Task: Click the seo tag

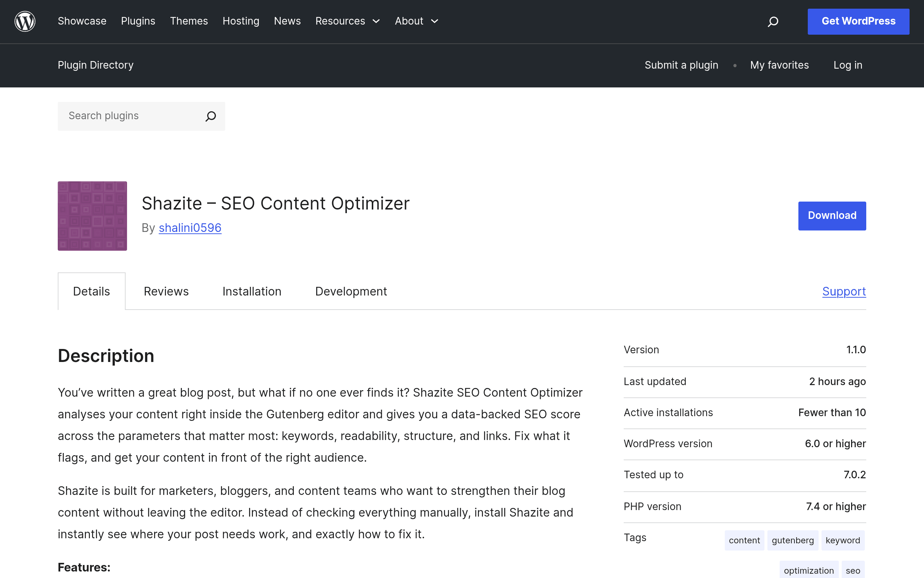Action: 853,570
